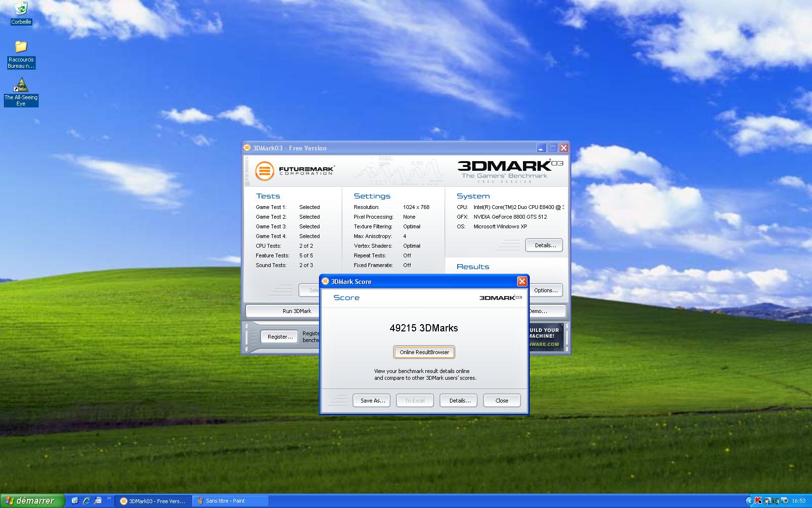Click the partially hidden Demo button
The image size is (812, 508).
coord(547,311)
